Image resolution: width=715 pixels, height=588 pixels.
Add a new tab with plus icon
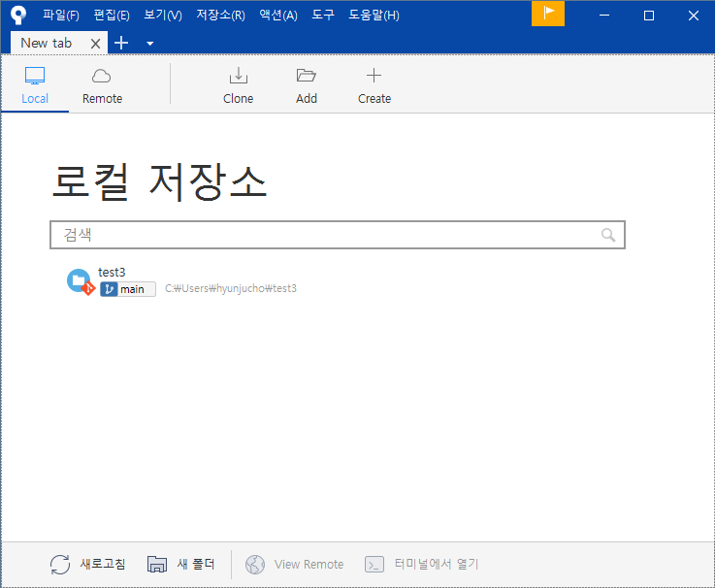click(x=121, y=44)
